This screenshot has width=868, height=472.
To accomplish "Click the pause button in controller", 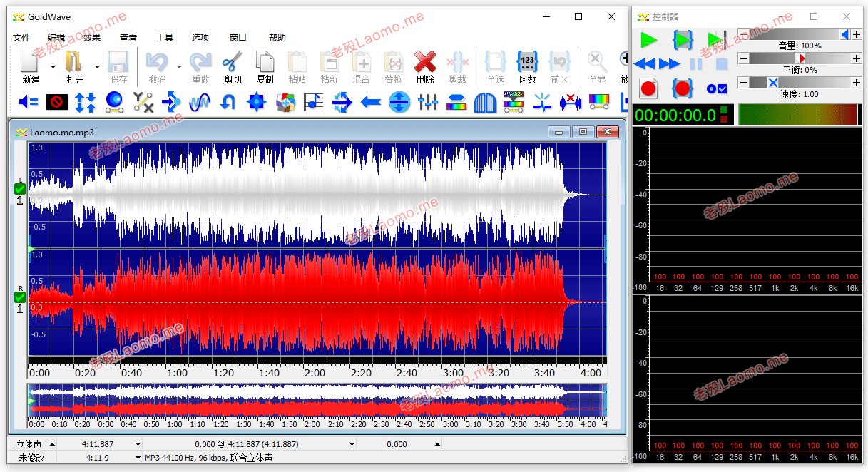I will click(696, 64).
